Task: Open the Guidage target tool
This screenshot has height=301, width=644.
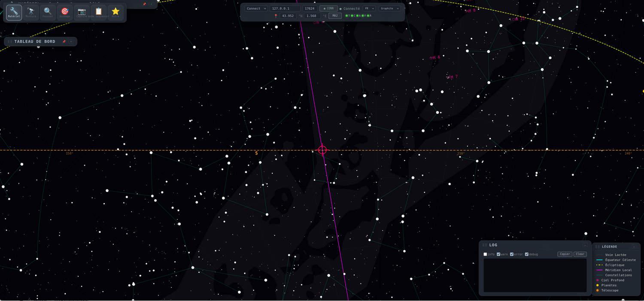Action: (x=65, y=12)
